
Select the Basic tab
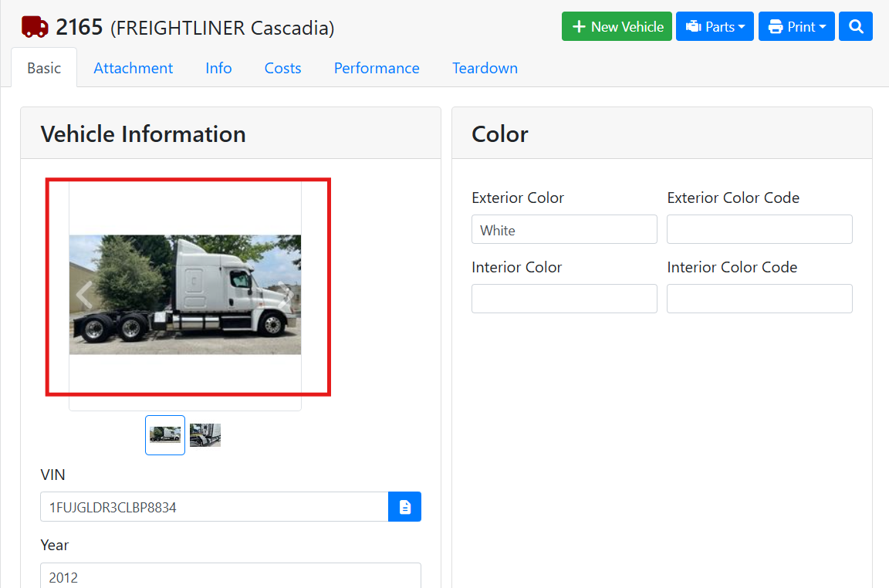point(44,68)
